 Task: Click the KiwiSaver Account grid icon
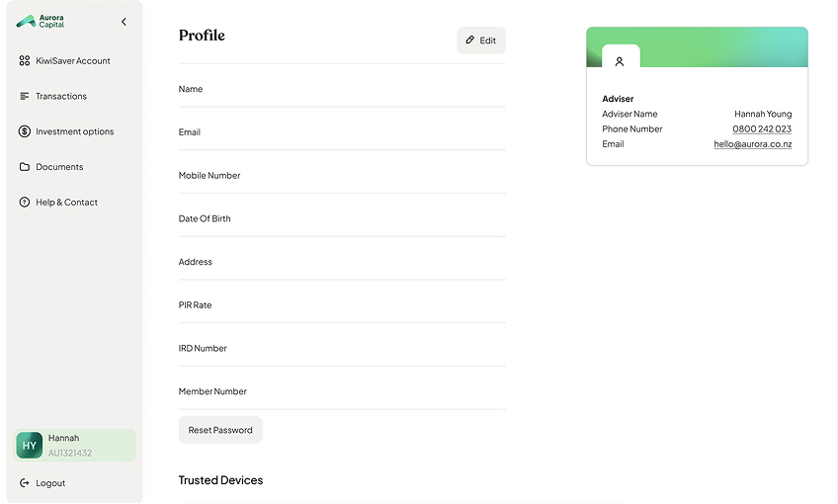point(25,61)
